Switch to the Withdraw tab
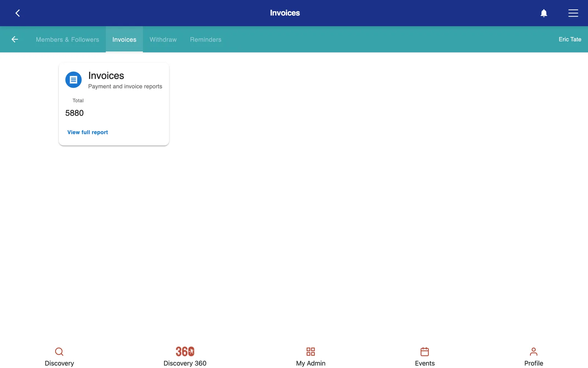This screenshot has height=368, width=588. (163, 39)
